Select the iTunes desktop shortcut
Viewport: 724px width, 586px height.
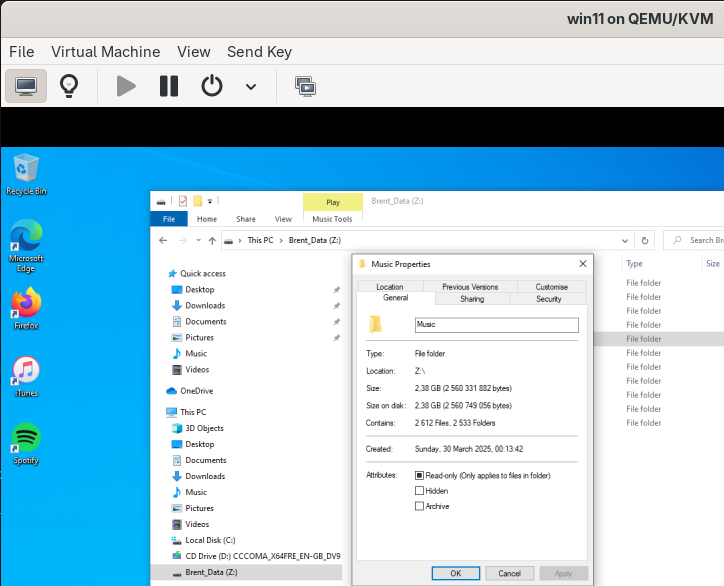tap(26, 376)
